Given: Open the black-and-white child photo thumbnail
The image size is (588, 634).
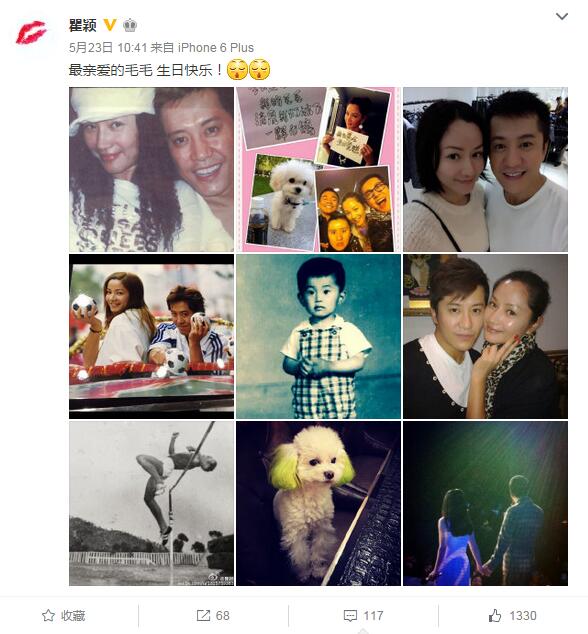Looking at the screenshot, I should [318, 336].
